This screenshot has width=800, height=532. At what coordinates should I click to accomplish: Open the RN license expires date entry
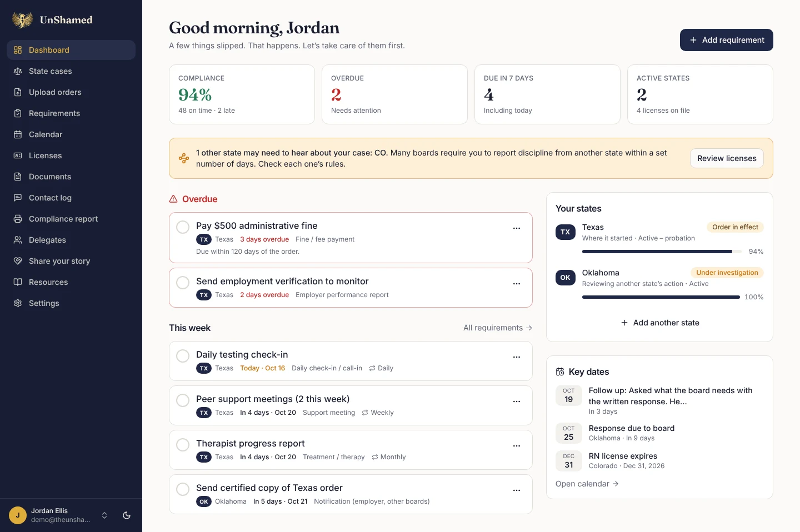(659, 460)
